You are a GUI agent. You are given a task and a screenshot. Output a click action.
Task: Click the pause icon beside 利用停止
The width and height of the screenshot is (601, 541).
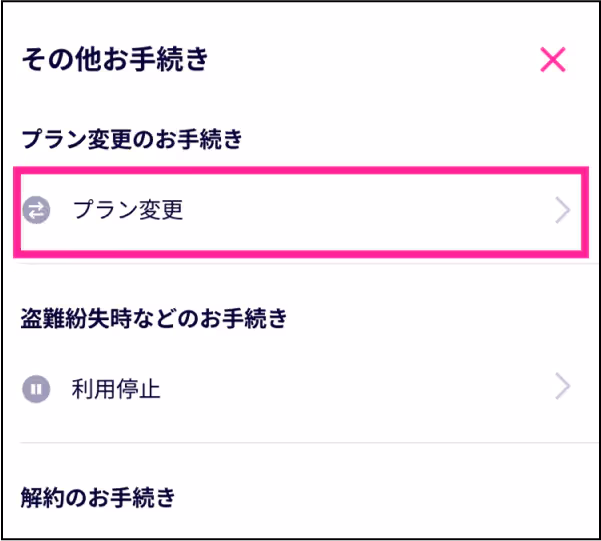click(x=37, y=388)
